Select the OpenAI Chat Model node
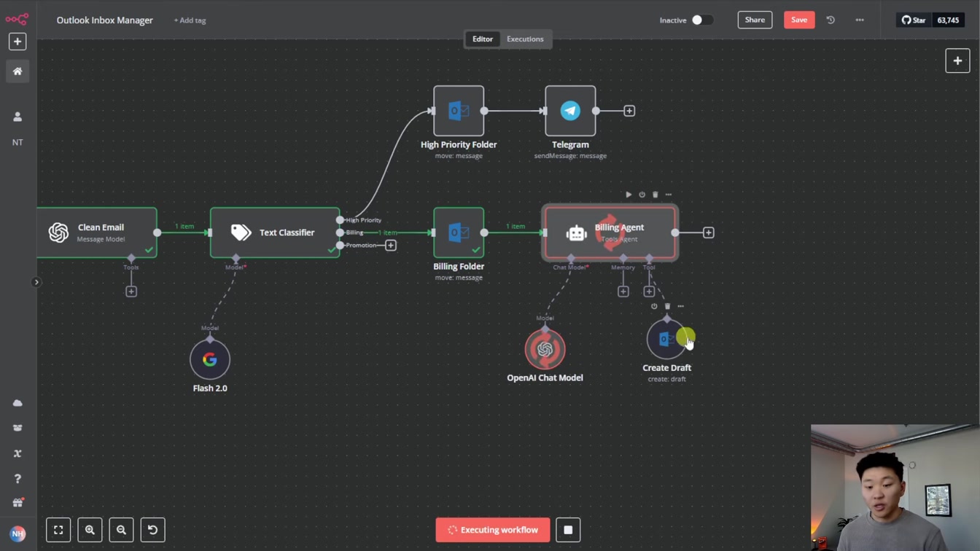The height and width of the screenshot is (551, 980). pos(545,349)
